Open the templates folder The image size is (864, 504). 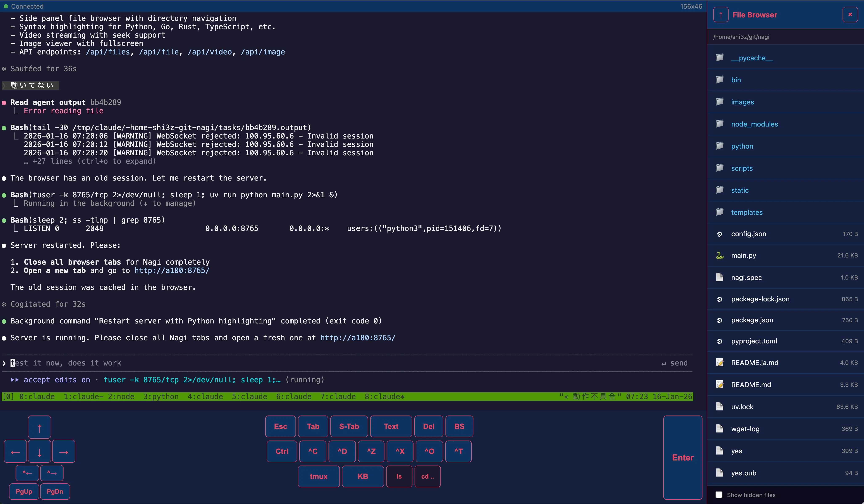click(785, 212)
